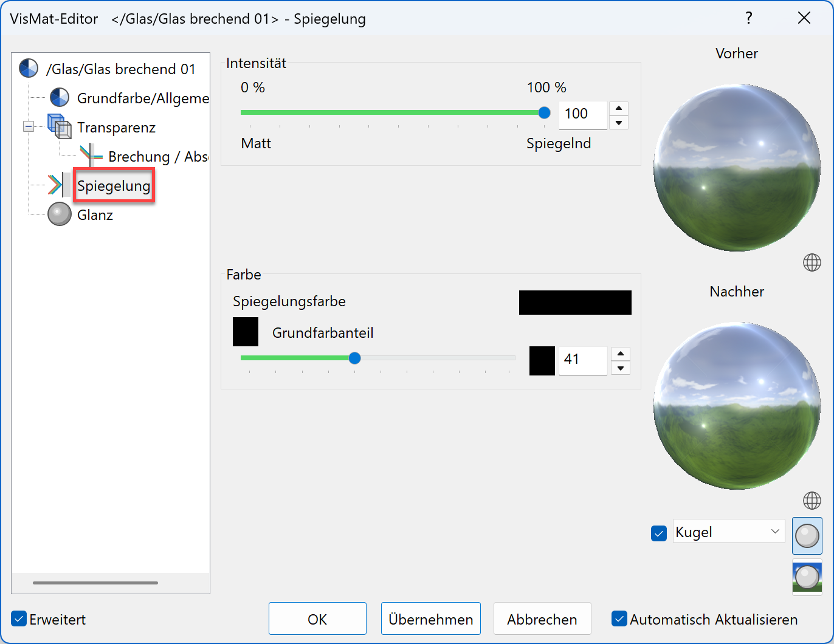The image size is (834, 644).
Task: Select the Spiegelung entry highlighted in red
Action: coord(113,185)
